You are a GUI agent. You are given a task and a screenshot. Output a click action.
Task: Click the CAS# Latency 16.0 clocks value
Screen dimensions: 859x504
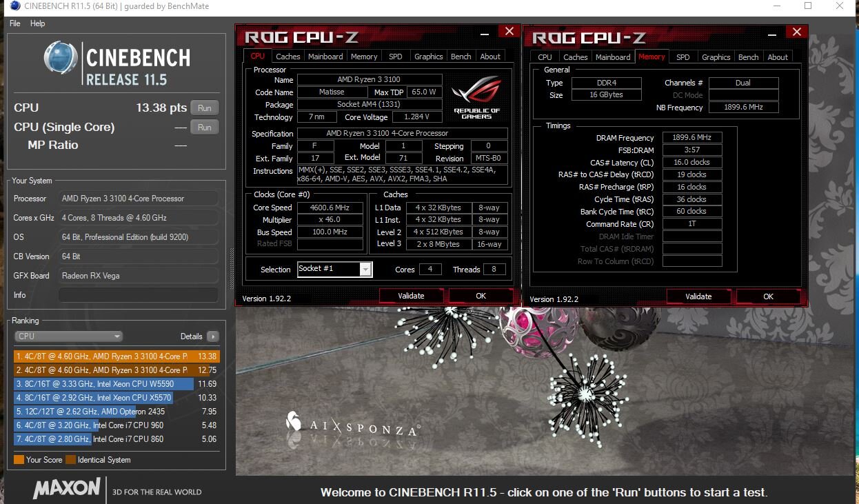pyautogui.click(x=692, y=163)
